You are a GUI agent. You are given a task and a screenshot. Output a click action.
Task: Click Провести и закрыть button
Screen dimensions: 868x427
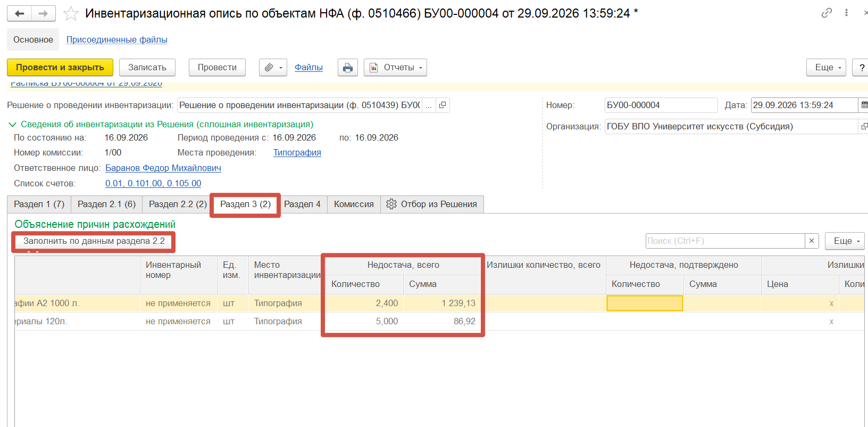60,68
